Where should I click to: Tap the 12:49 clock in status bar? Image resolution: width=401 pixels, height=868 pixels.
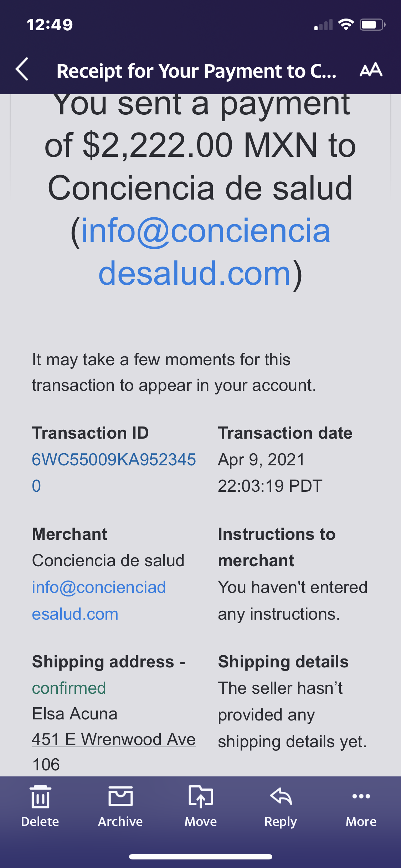tap(50, 25)
